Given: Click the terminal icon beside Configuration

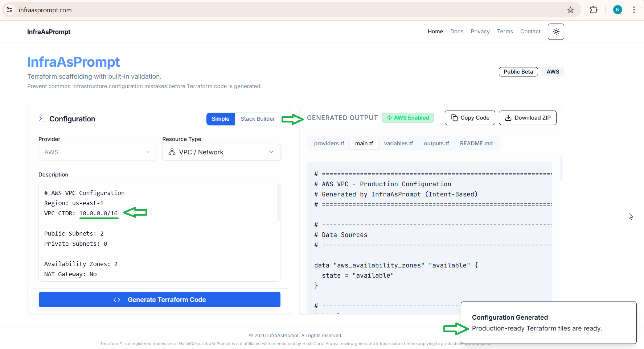Looking at the screenshot, I should [x=42, y=119].
